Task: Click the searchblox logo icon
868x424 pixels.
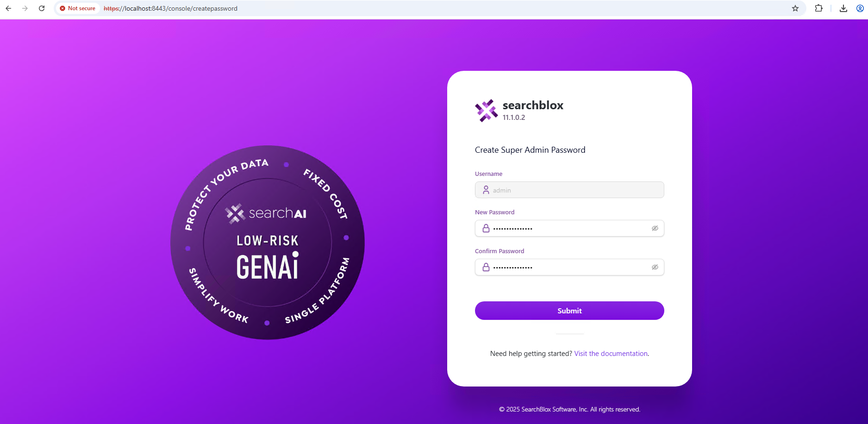Action: (487, 111)
